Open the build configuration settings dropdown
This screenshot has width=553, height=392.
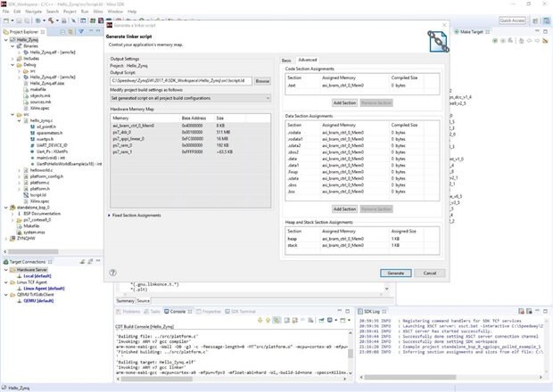click(191, 98)
